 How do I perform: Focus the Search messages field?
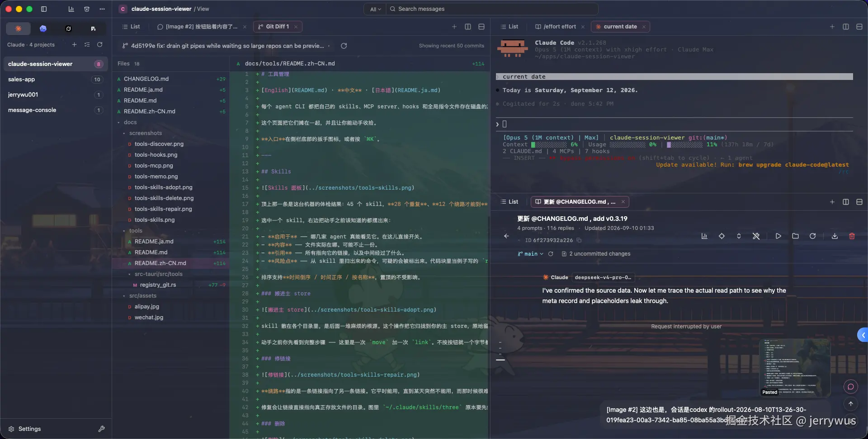pos(492,9)
